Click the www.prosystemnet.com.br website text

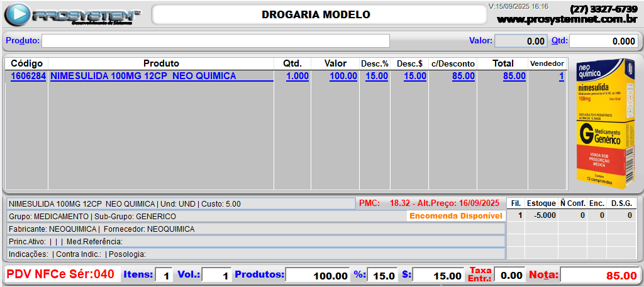(x=567, y=19)
